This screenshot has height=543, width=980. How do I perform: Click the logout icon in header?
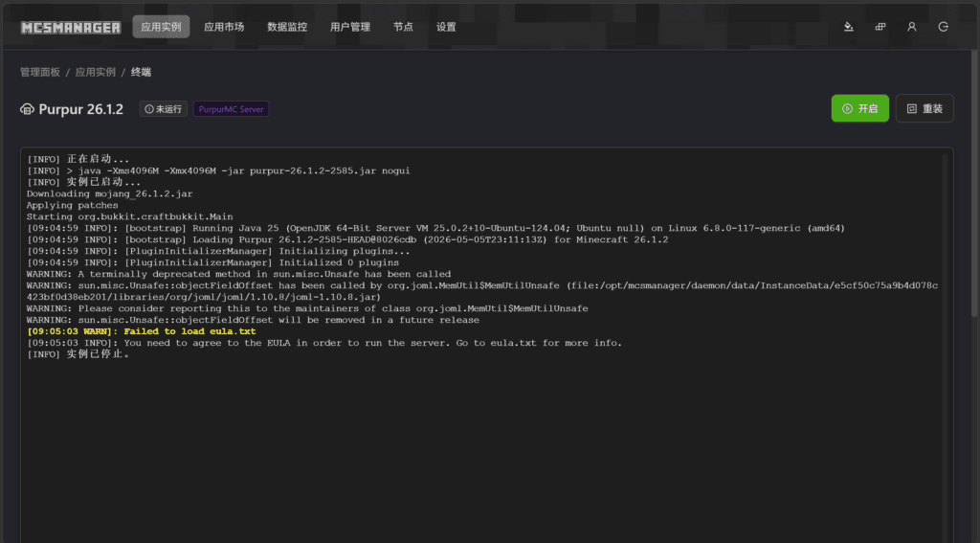[x=944, y=27]
